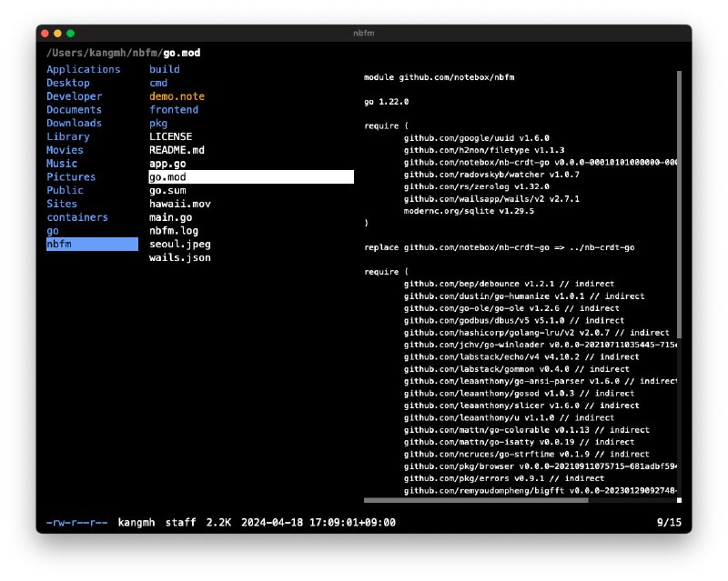Select the Desktop directory
This screenshot has width=728, height=581.
click(68, 83)
